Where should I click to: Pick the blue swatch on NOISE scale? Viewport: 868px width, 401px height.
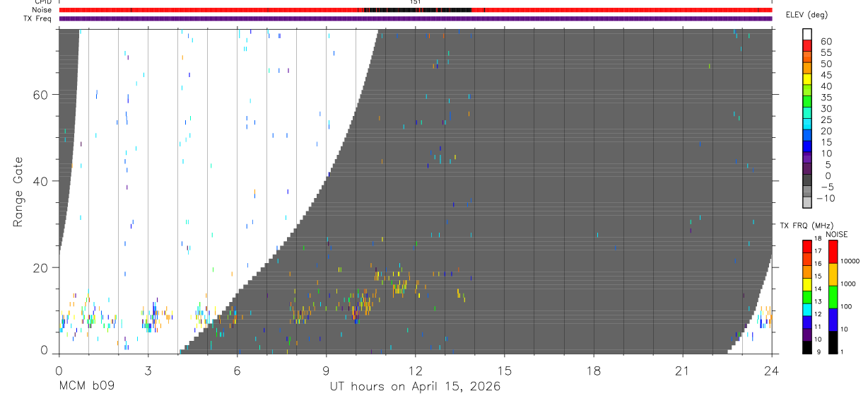click(833, 320)
